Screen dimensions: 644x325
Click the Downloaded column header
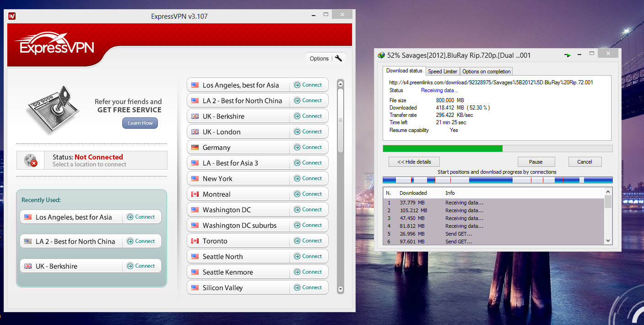(x=420, y=193)
